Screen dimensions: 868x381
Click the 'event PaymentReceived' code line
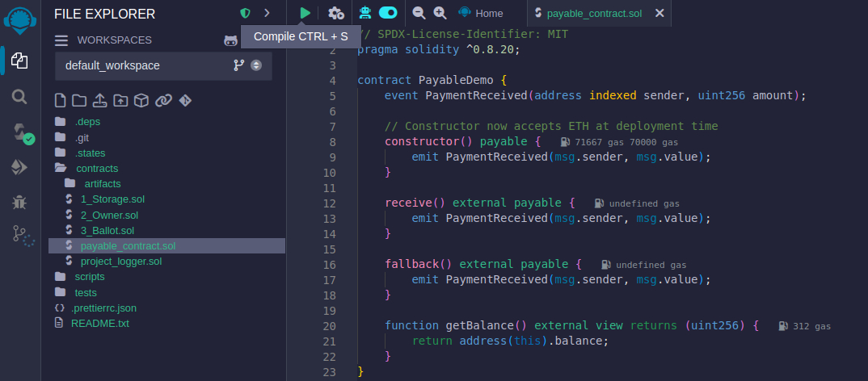pyautogui.click(x=596, y=96)
